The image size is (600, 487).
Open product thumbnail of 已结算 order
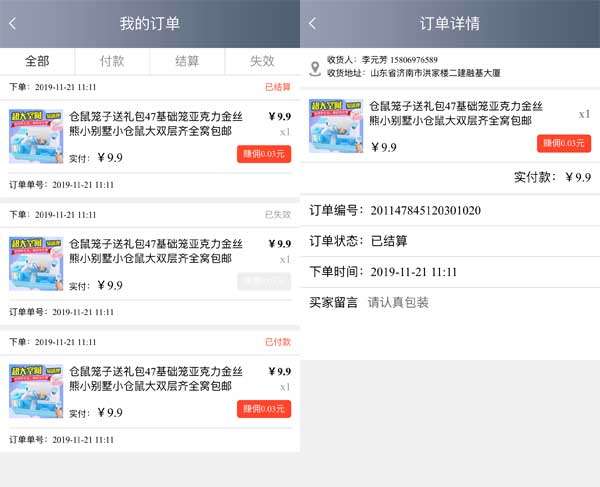[36, 137]
